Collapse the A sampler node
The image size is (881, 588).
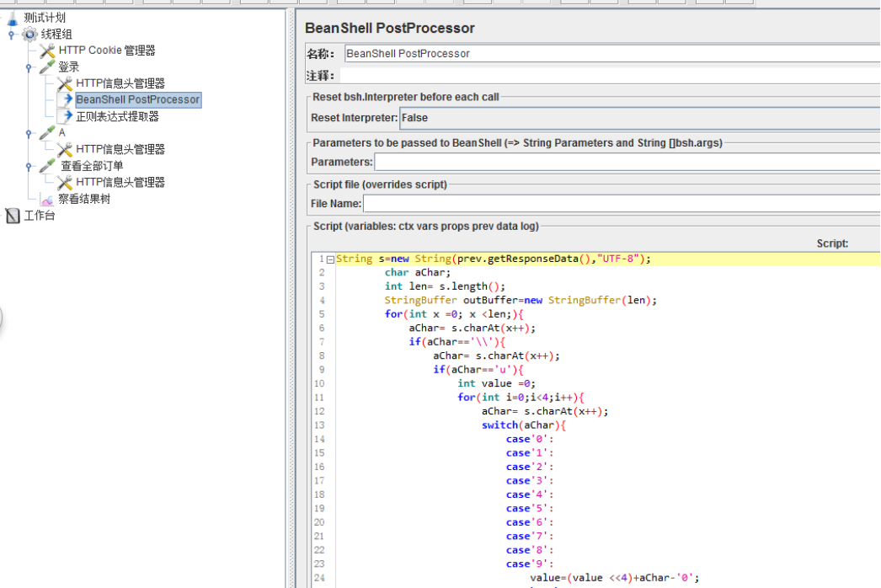29,134
